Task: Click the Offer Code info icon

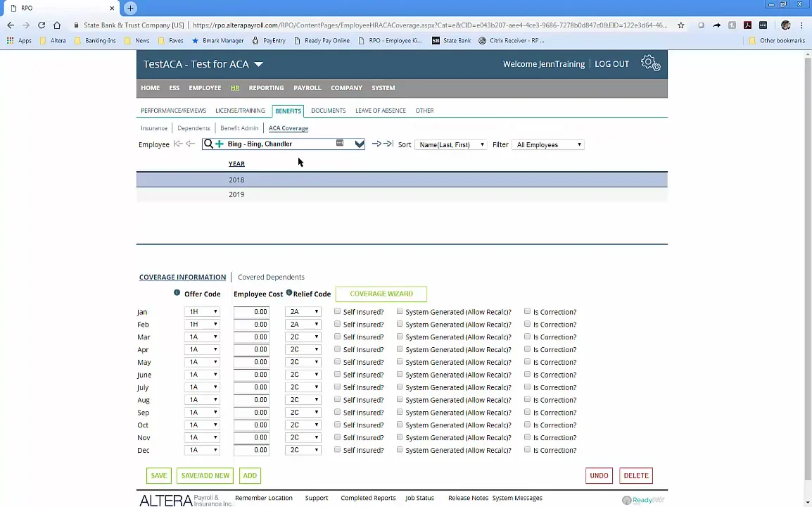Action: pos(177,293)
